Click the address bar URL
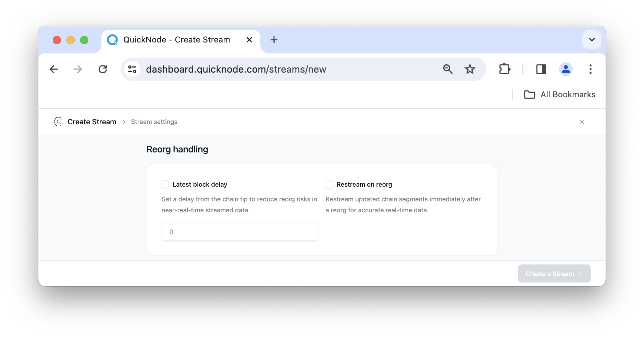This screenshot has width=644, height=337. (x=236, y=69)
